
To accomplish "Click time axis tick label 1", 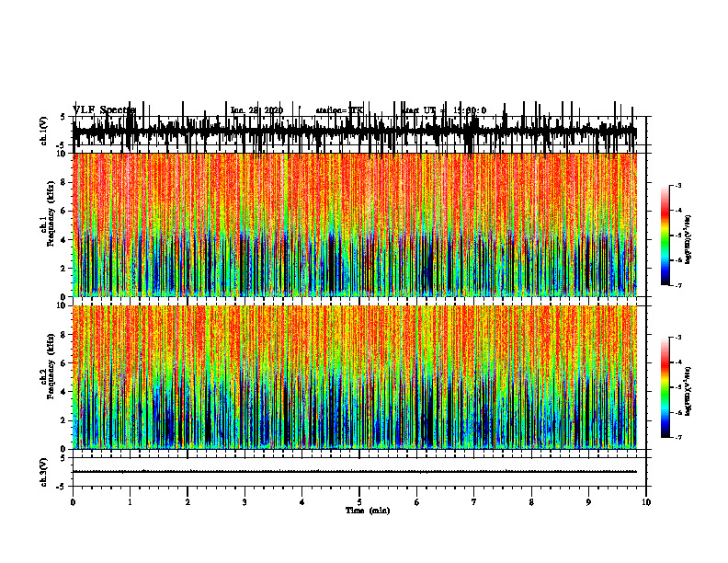I will (x=130, y=501).
